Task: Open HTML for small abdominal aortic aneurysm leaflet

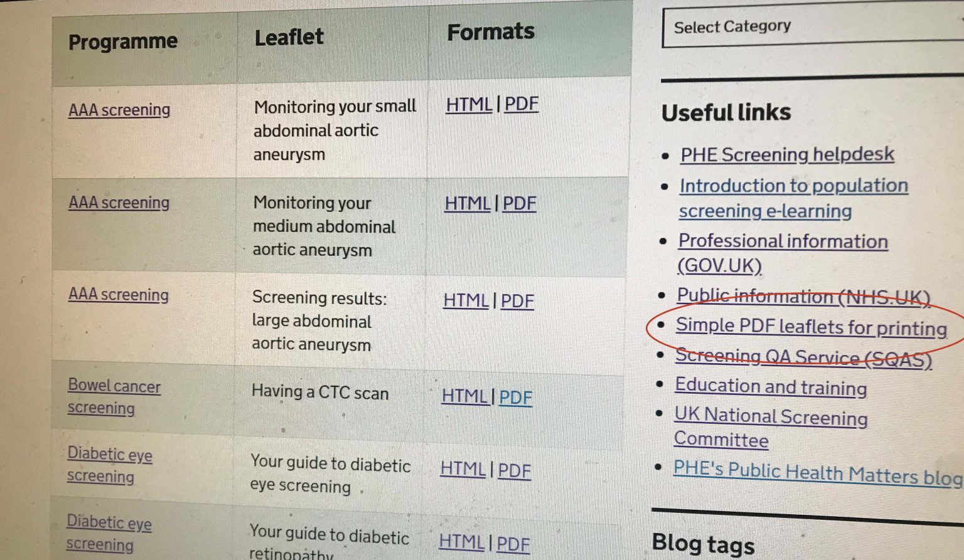Action: [468, 105]
